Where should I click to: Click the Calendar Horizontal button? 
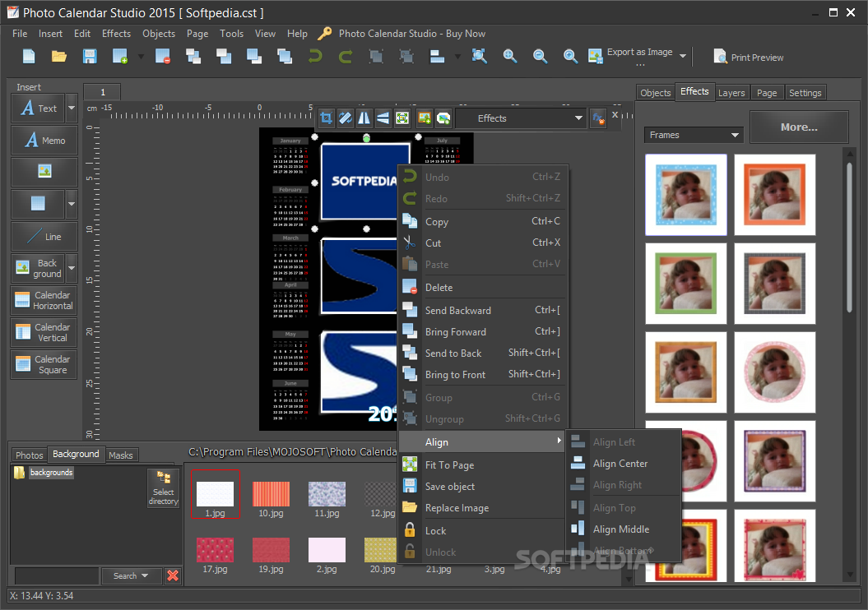[x=44, y=300]
